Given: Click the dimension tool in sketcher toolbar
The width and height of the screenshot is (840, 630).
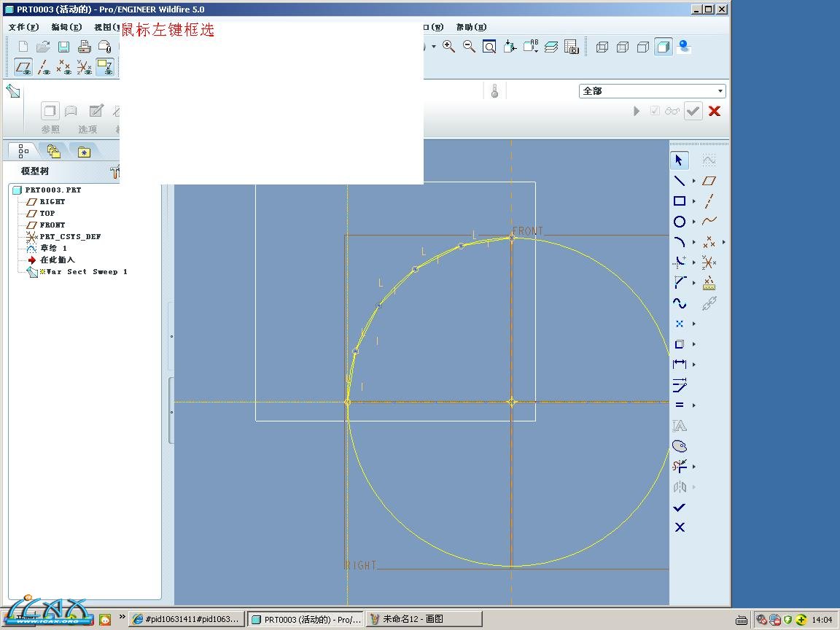Looking at the screenshot, I should pos(679,364).
